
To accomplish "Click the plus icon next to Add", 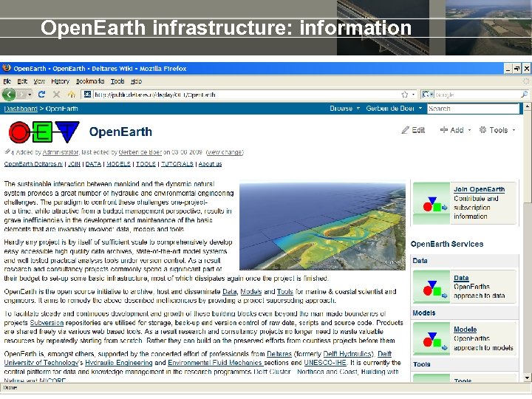I will tap(444, 130).
